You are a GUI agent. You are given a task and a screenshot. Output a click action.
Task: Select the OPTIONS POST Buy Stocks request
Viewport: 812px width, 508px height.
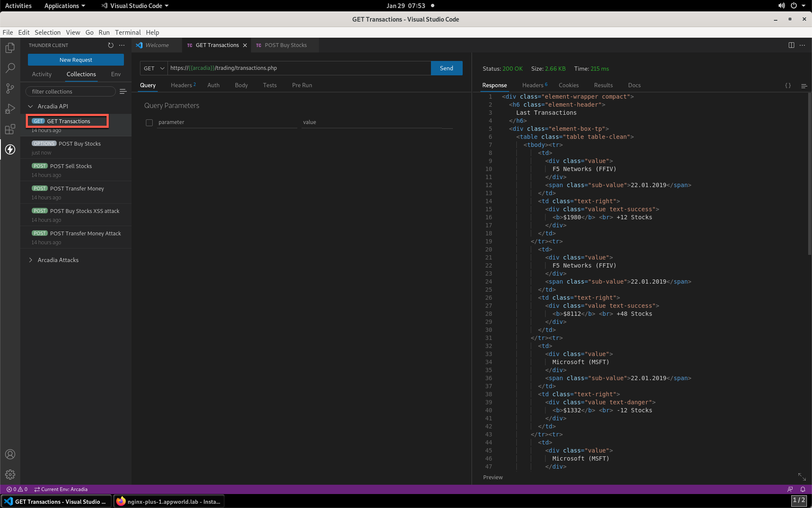coord(76,147)
